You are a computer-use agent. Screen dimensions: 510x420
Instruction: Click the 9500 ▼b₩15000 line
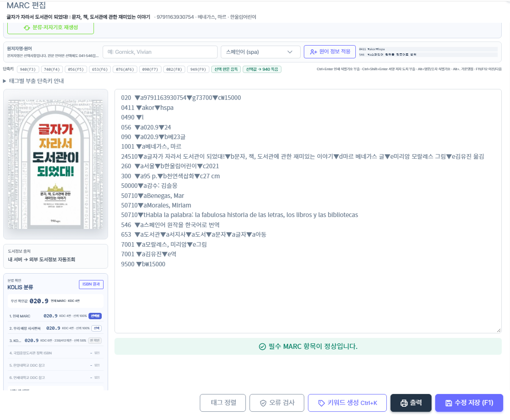[143, 264]
